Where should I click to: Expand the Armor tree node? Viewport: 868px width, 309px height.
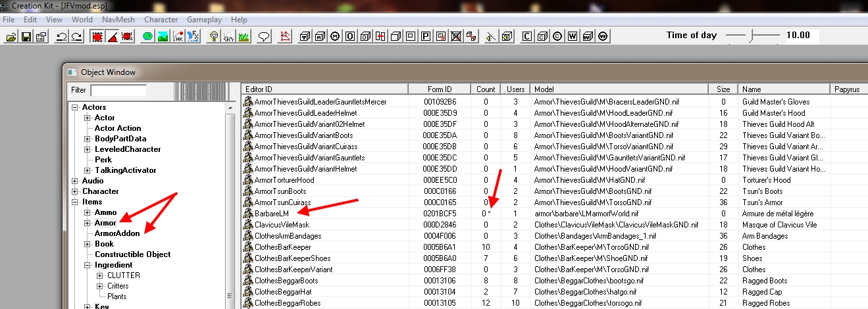88,223
